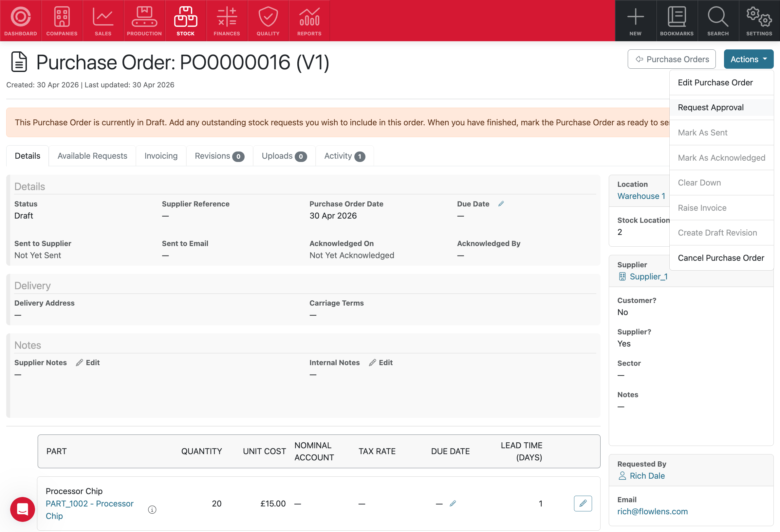Click the edit button for Processor Chip line

(583, 503)
